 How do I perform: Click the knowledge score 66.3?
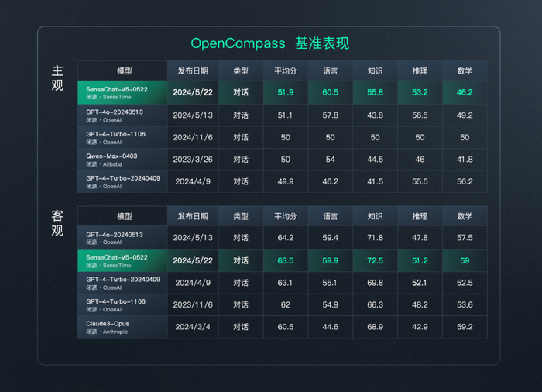pyautogui.click(x=375, y=304)
